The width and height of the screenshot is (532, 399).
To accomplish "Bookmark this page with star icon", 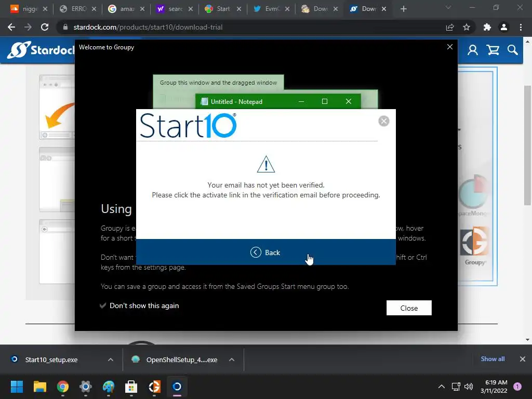I will coord(467,27).
